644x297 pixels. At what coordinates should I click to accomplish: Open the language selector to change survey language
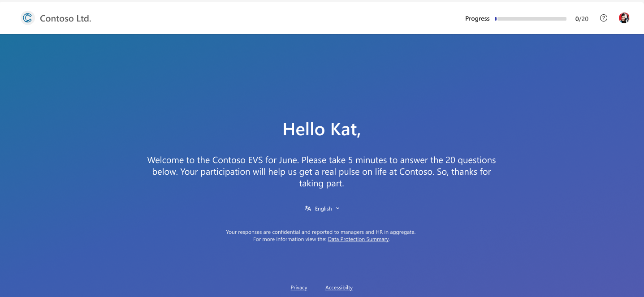click(323, 208)
